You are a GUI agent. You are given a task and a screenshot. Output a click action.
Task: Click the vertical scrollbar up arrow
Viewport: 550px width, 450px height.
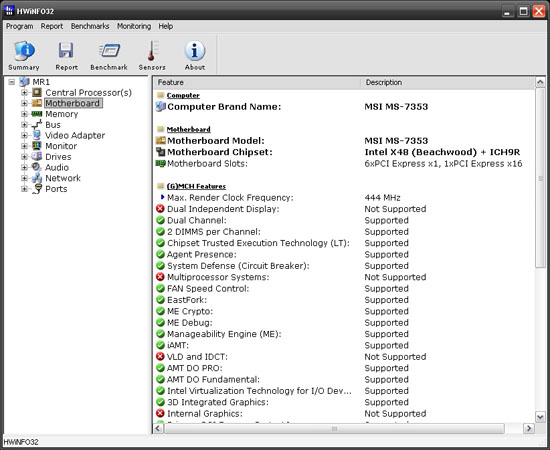540,82
